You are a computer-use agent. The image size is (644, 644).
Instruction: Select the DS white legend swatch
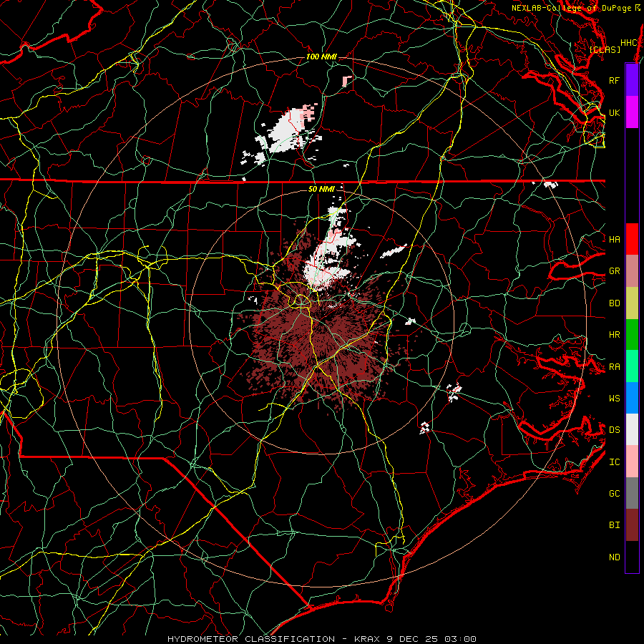(632, 429)
